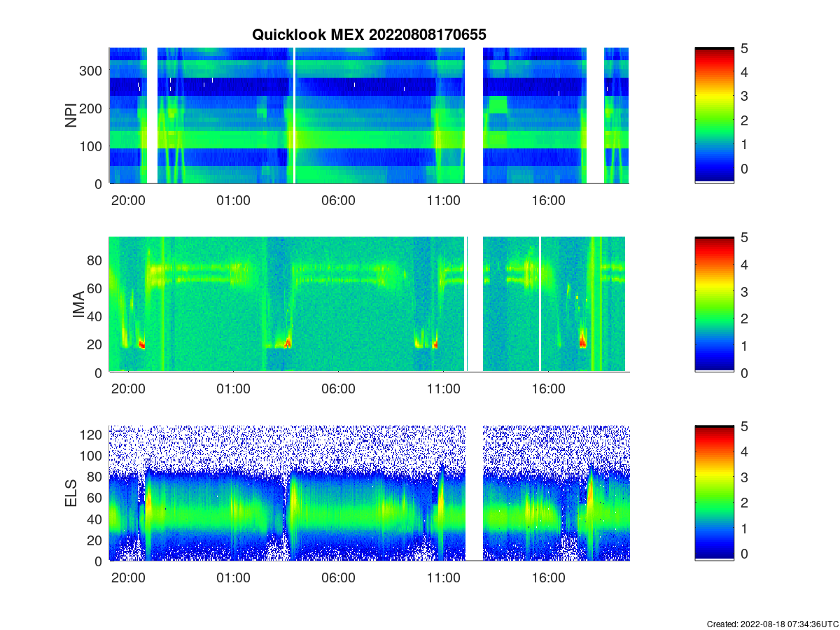Click the 11:00 tick under the IMA panel

443,389
